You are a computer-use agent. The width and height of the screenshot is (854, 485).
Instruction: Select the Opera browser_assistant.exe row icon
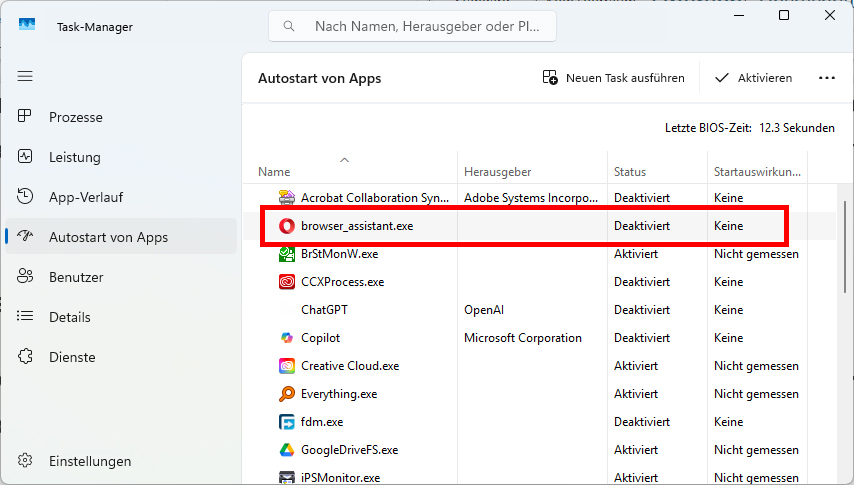tap(286, 226)
